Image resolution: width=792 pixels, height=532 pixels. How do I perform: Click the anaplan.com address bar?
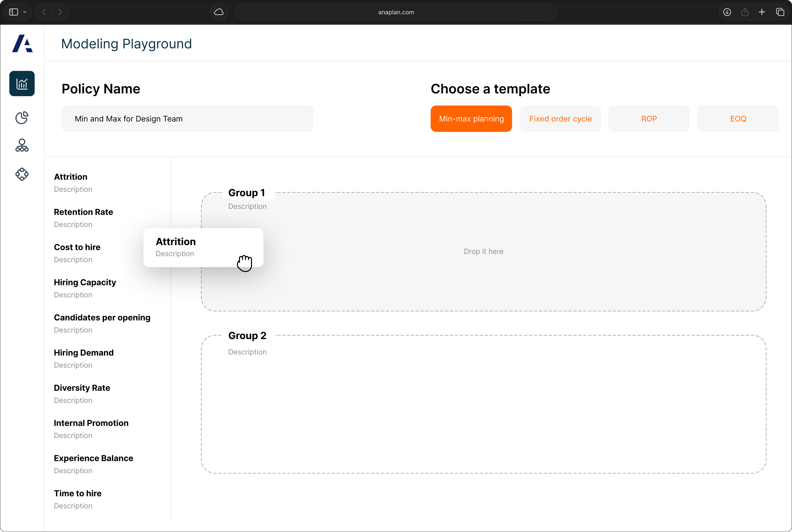396,12
